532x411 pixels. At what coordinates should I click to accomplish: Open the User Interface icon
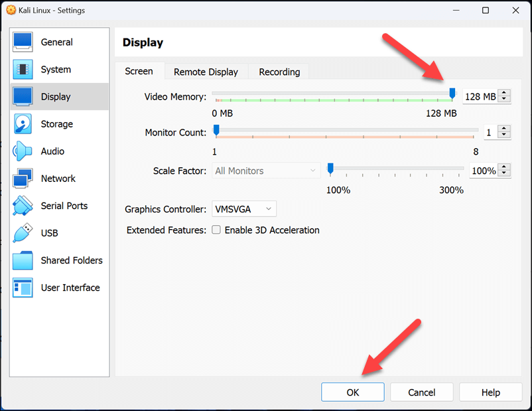click(x=23, y=288)
